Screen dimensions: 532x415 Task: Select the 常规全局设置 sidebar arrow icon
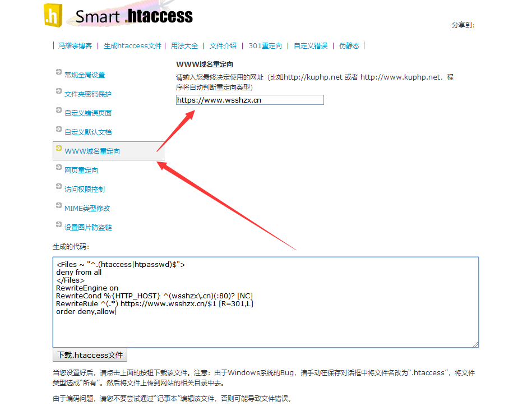(x=58, y=72)
